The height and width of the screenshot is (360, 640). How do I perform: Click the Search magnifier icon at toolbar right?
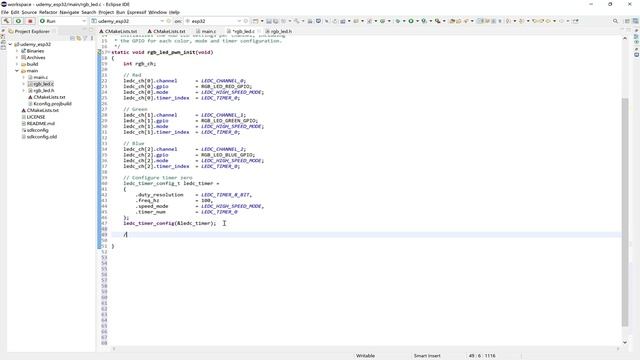click(615, 21)
